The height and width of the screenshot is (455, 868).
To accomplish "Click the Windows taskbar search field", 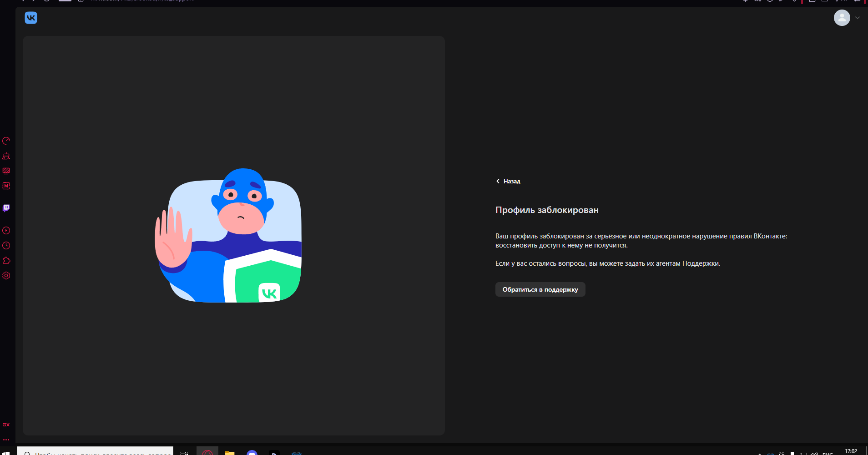I will 96,452.
